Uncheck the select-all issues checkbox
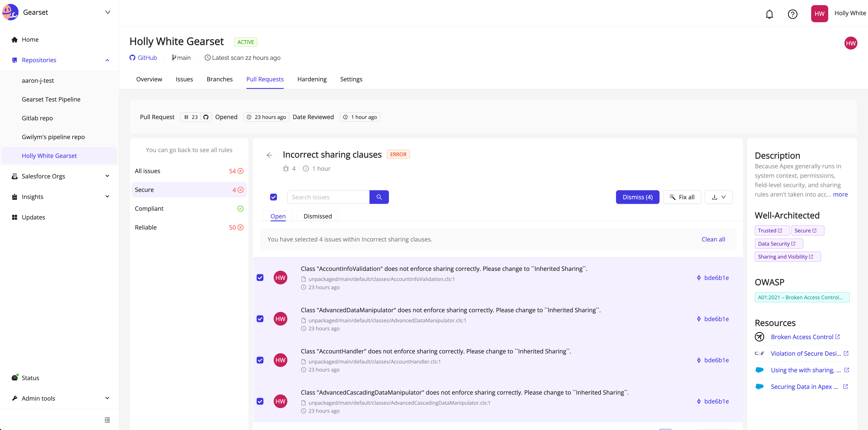Screen dimensions: 868x430 click(x=273, y=197)
